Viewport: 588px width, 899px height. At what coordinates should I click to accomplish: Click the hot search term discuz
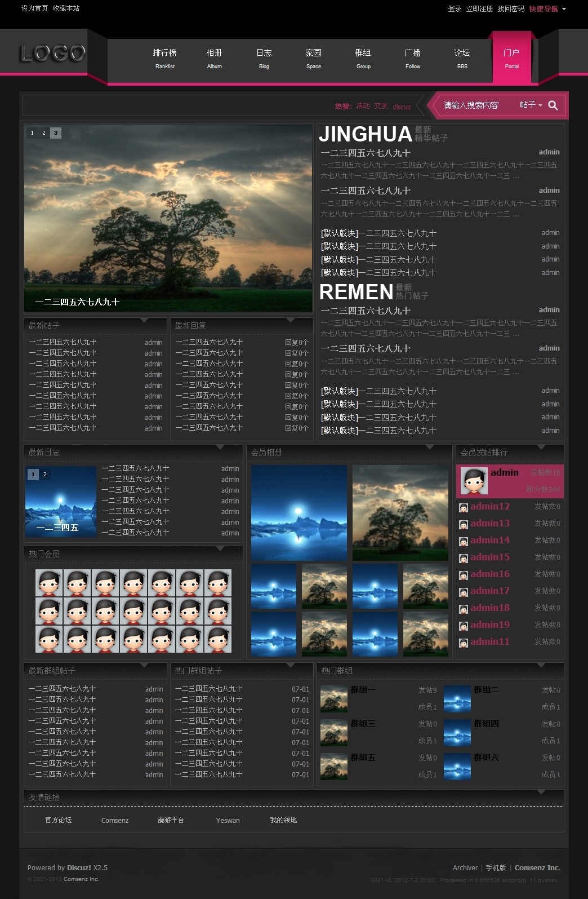pos(402,107)
